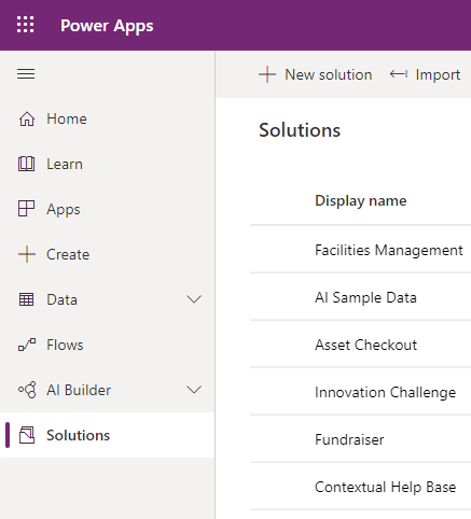
Task: Sort by Display name column header
Action: click(x=361, y=201)
